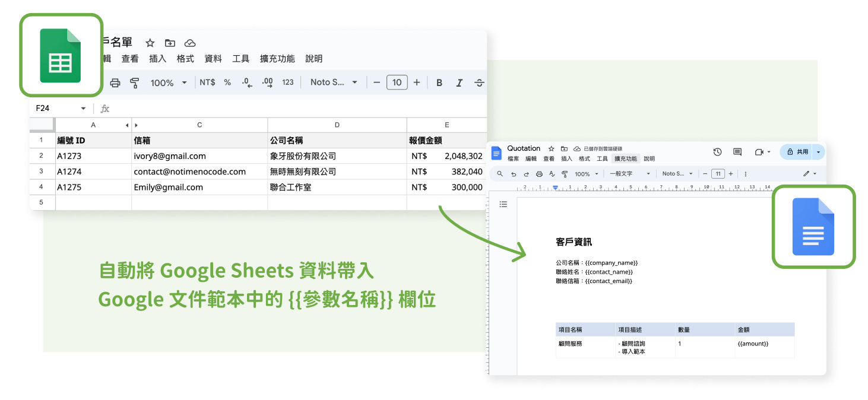
Task: Open comments panel in Docs
Action: click(x=737, y=152)
